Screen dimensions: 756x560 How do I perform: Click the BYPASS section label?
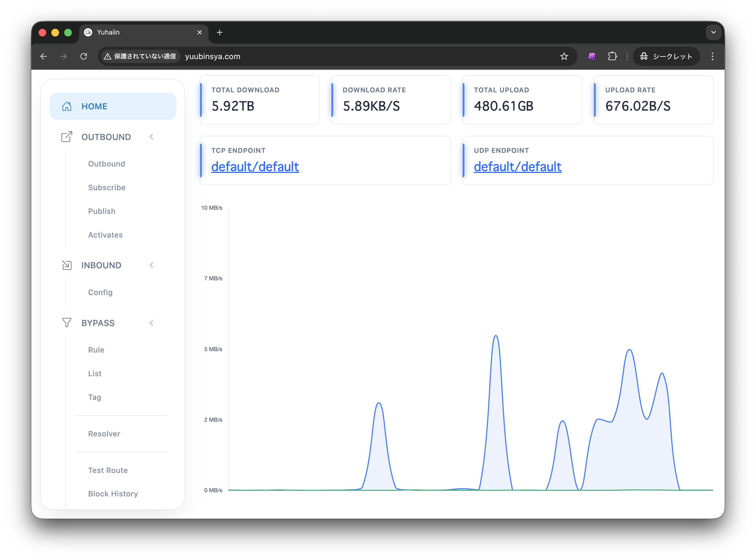coord(98,323)
